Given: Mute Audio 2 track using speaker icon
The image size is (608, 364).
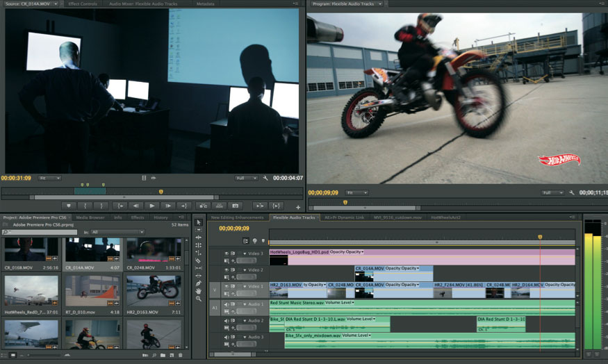Looking at the screenshot, I should [x=227, y=321].
